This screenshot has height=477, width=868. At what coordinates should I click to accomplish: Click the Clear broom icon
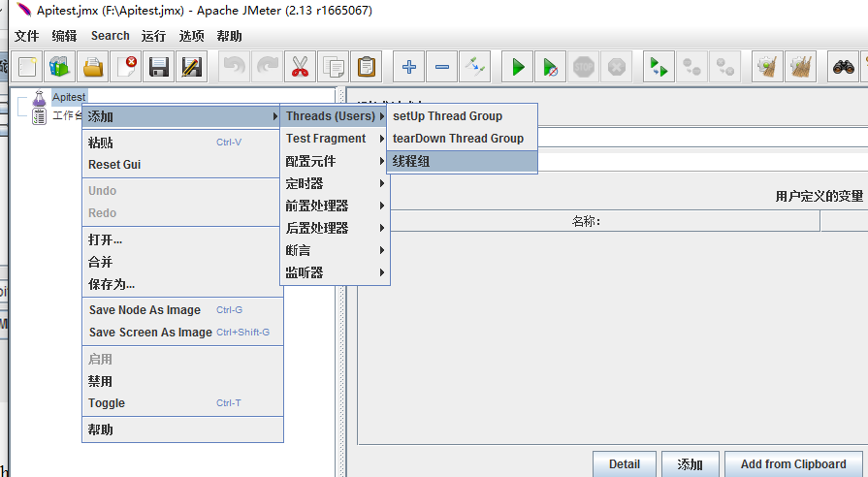coord(767,67)
